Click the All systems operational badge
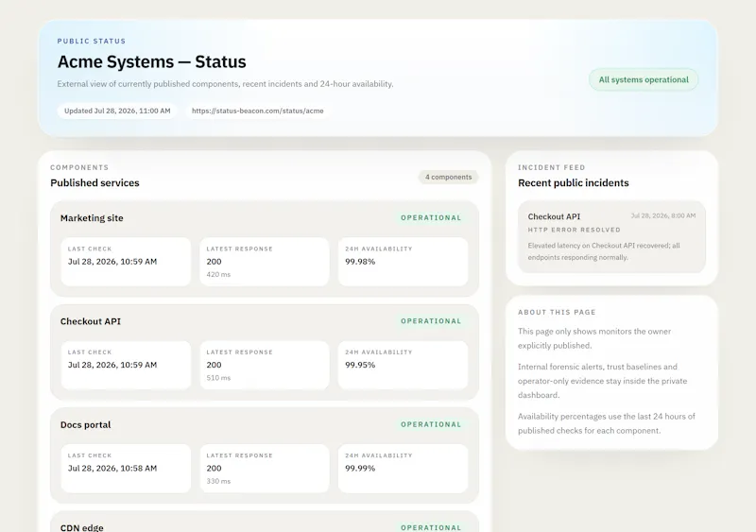The image size is (756, 532). coord(644,80)
